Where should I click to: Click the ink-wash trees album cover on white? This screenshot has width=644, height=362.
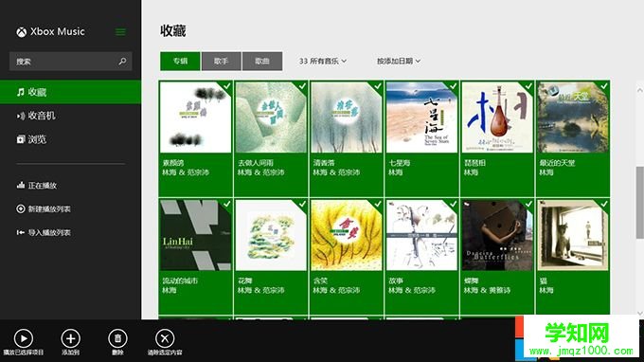pos(195,118)
